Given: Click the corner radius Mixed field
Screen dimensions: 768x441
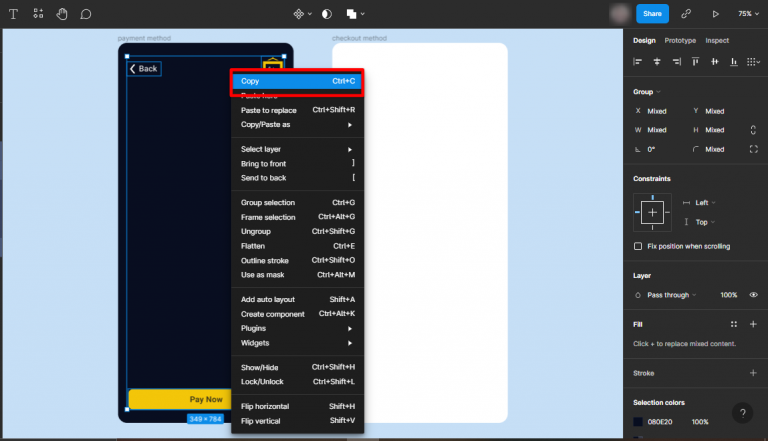Looking at the screenshot, I should 715,149.
